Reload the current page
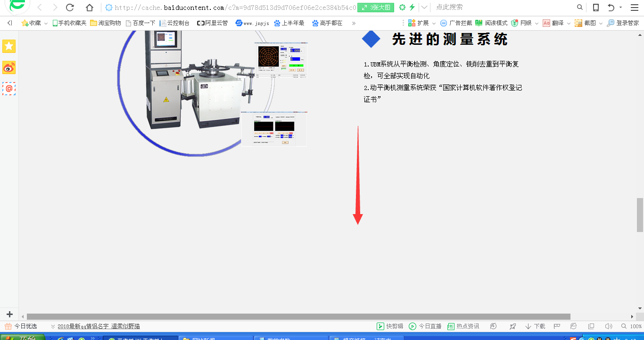This screenshot has height=340, width=644. click(70, 8)
